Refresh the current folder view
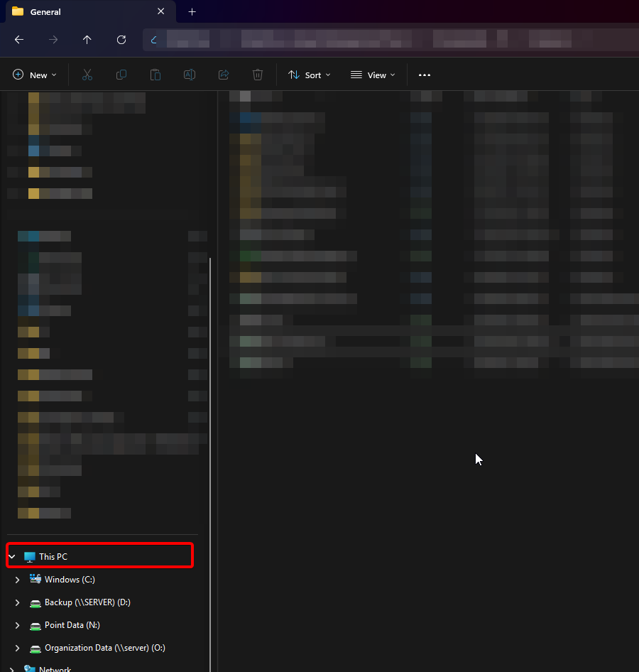Viewport: 639px width, 672px height. point(121,40)
